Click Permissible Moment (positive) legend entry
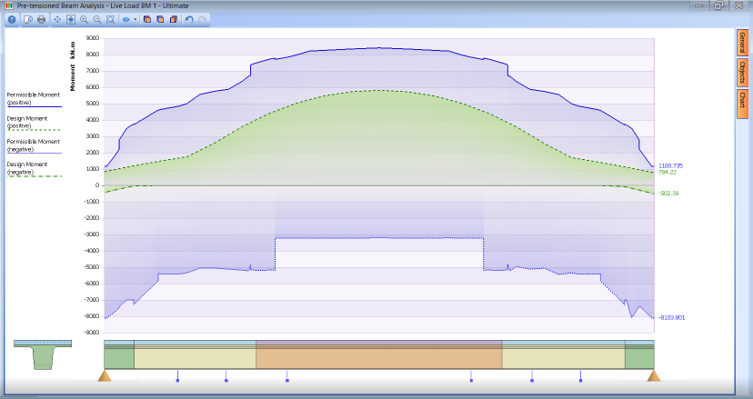 point(34,99)
